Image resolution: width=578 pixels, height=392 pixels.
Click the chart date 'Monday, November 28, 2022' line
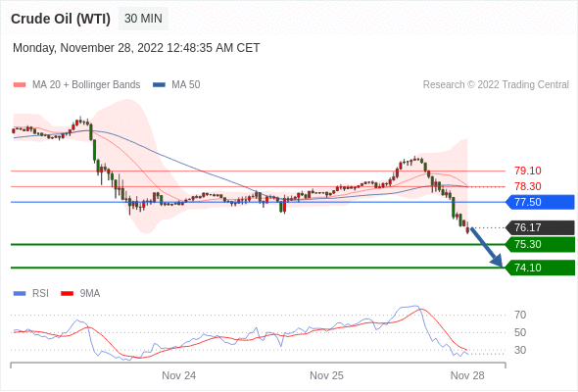click(x=136, y=48)
